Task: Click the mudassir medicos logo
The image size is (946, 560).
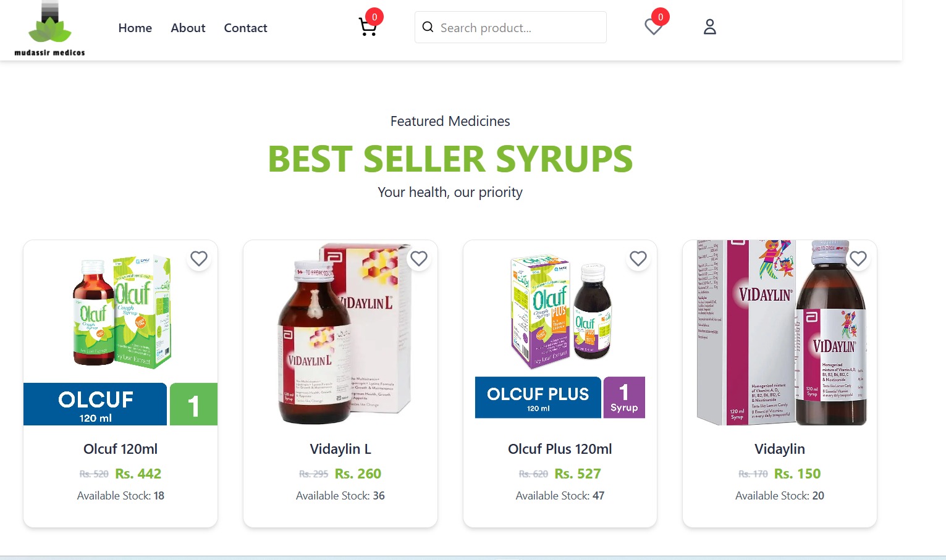Action: pyautogui.click(x=49, y=29)
